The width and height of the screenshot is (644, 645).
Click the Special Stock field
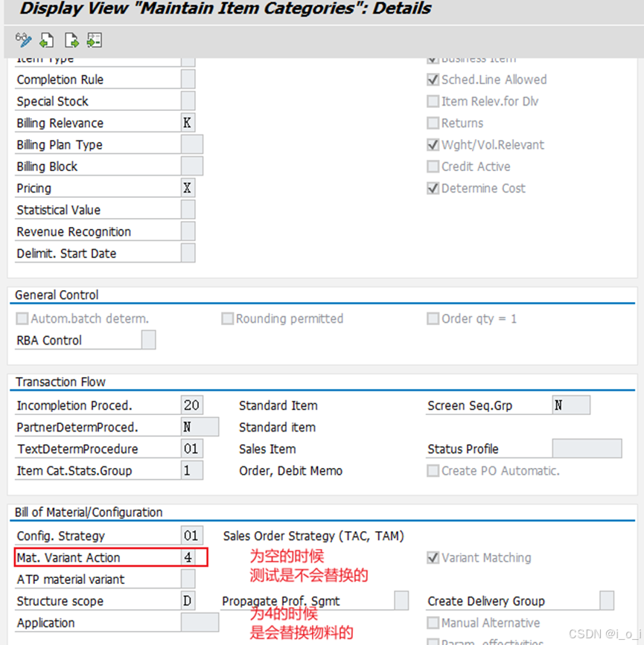tap(188, 101)
